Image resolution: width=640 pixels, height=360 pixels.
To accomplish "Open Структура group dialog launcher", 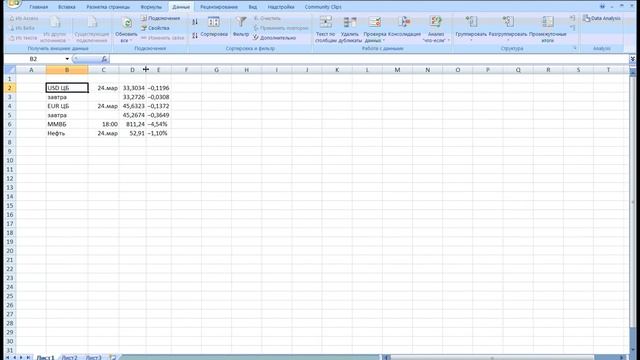I will (575, 48).
